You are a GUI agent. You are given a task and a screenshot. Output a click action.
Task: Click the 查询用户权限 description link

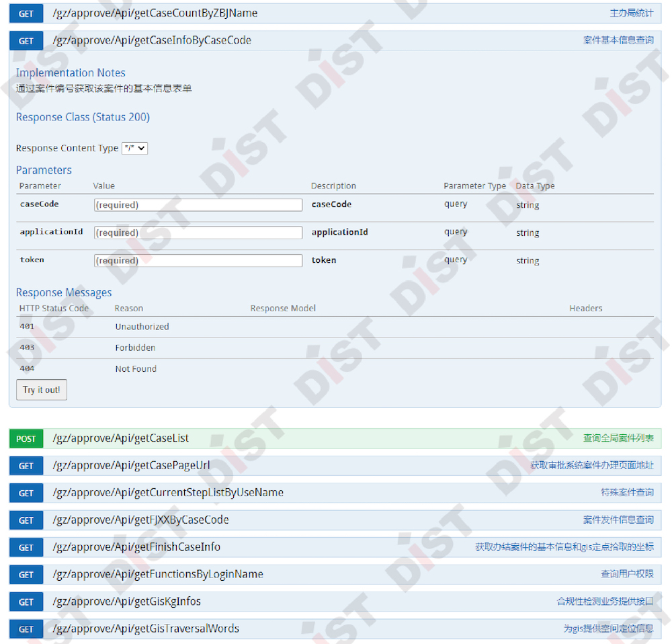coord(626,575)
